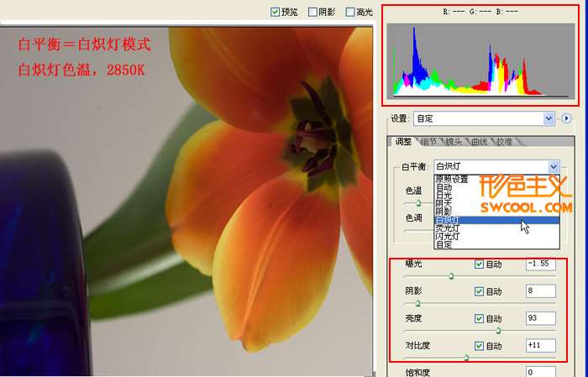Click the tulip preview image
The height and width of the screenshot is (377, 588).
186,202
